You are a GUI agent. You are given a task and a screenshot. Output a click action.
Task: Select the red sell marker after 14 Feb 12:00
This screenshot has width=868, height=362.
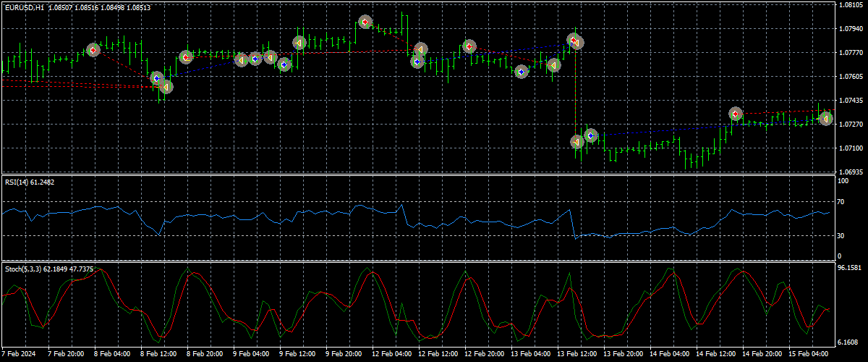coord(736,114)
